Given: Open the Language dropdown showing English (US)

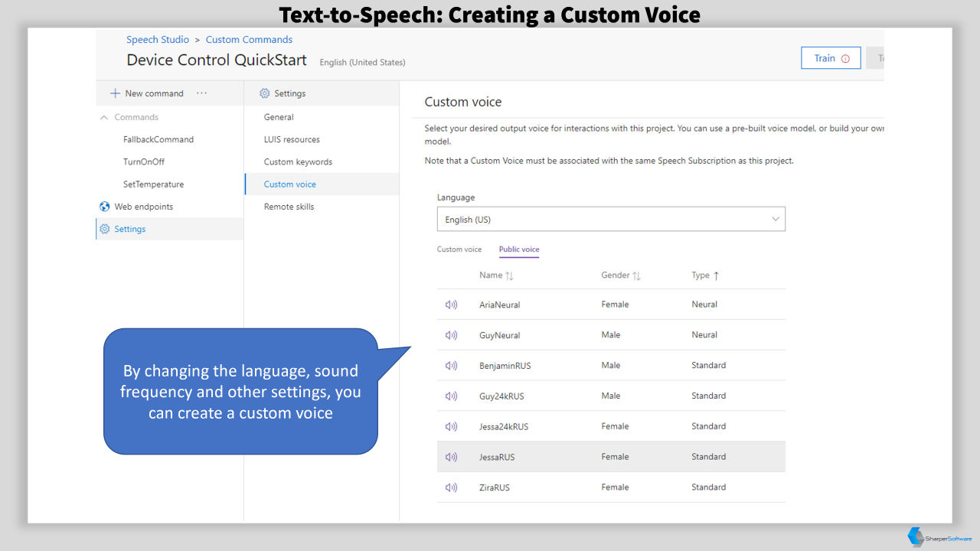Looking at the screenshot, I should point(611,219).
